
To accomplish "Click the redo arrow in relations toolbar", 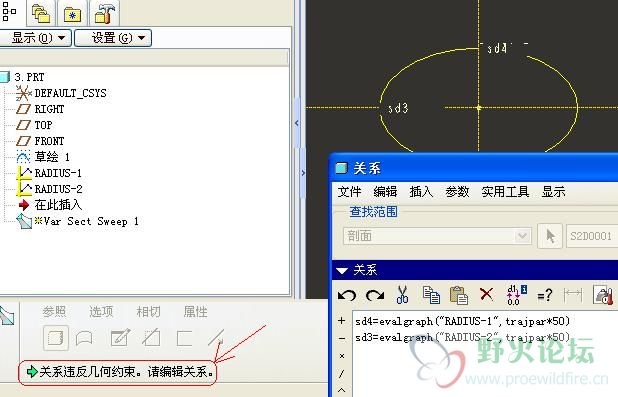I will [x=375, y=294].
